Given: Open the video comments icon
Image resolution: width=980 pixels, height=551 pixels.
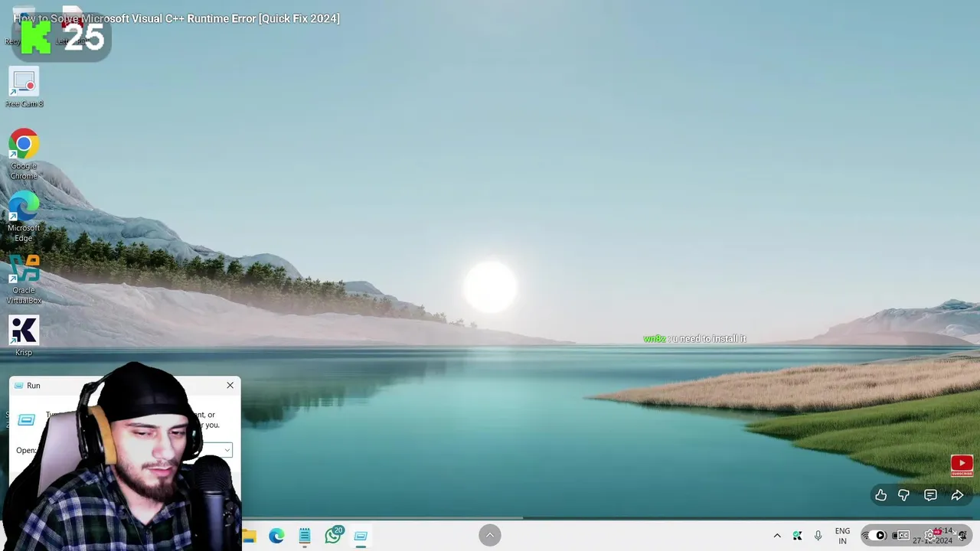Looking at the screenshot, I should (930, 495).
